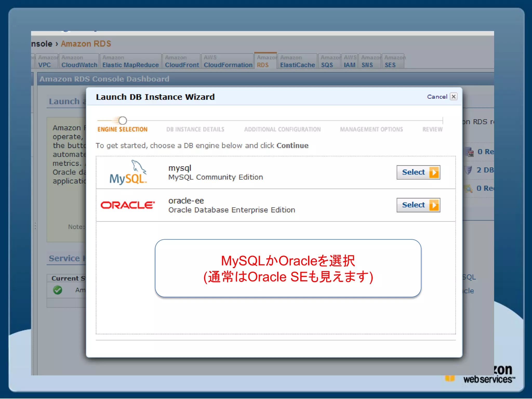Click Amazon RDS breadcrumb link
Viewport: 532px width, 399px height.
click(86, 44)
